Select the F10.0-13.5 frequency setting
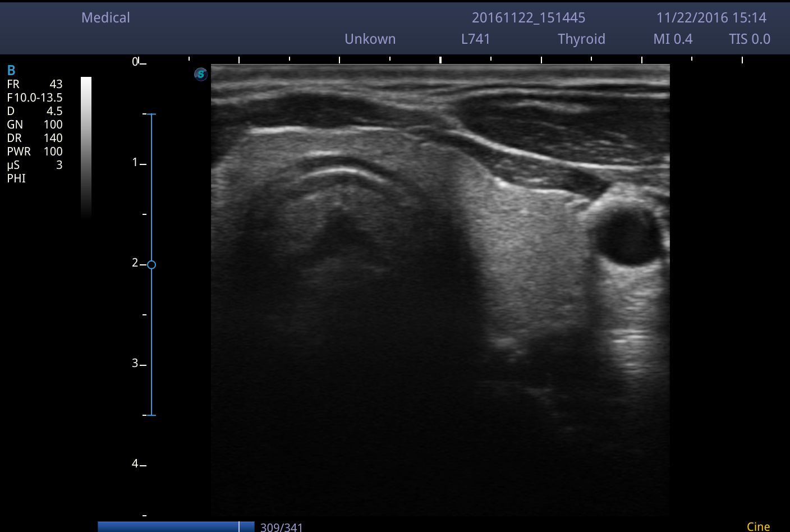Image resolution: width=790 pixels, height=532 pixels. [35, 98]
